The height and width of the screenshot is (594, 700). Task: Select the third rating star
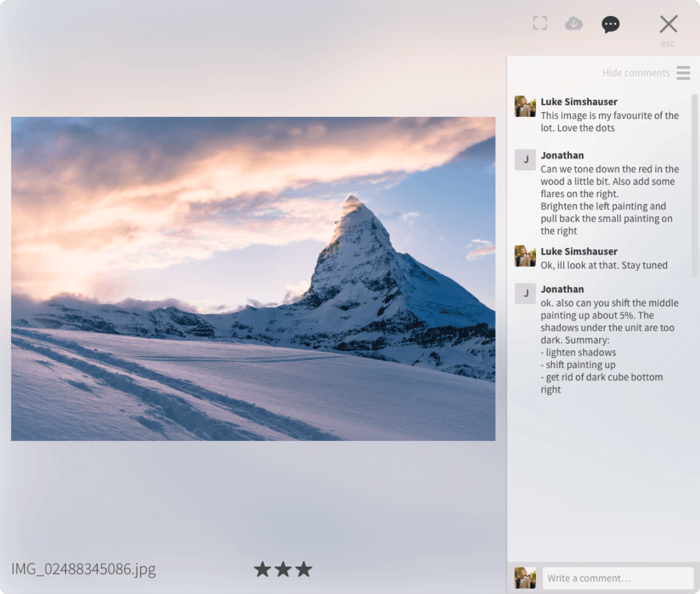303,570
